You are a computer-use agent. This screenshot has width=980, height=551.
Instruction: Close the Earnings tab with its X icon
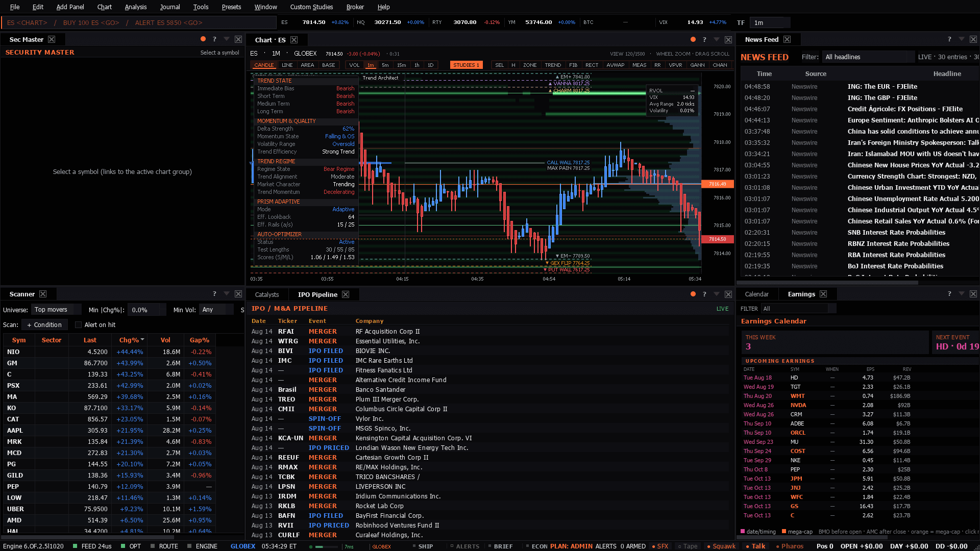click(823, 294)
